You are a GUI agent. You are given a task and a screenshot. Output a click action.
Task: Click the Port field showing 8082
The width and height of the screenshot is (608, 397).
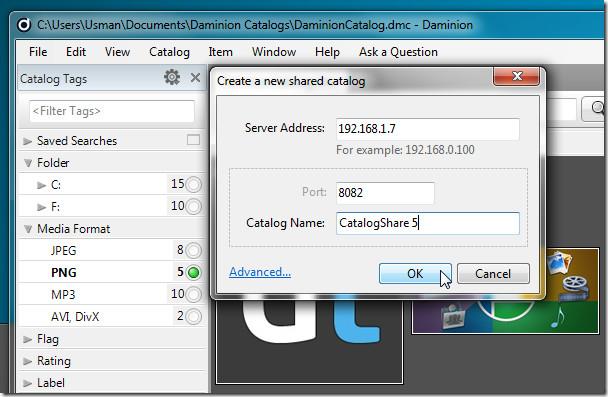tap(385, 193)
